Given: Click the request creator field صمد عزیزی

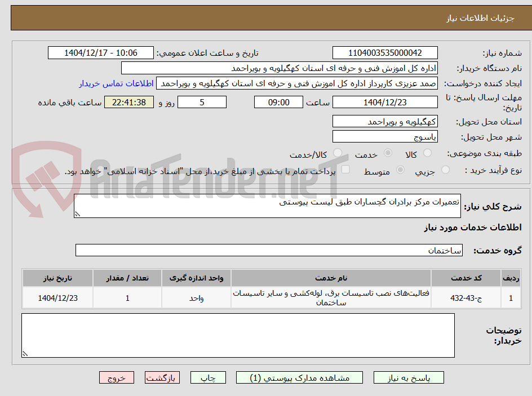Looking at the screenshot, I should tap(297, 83).
